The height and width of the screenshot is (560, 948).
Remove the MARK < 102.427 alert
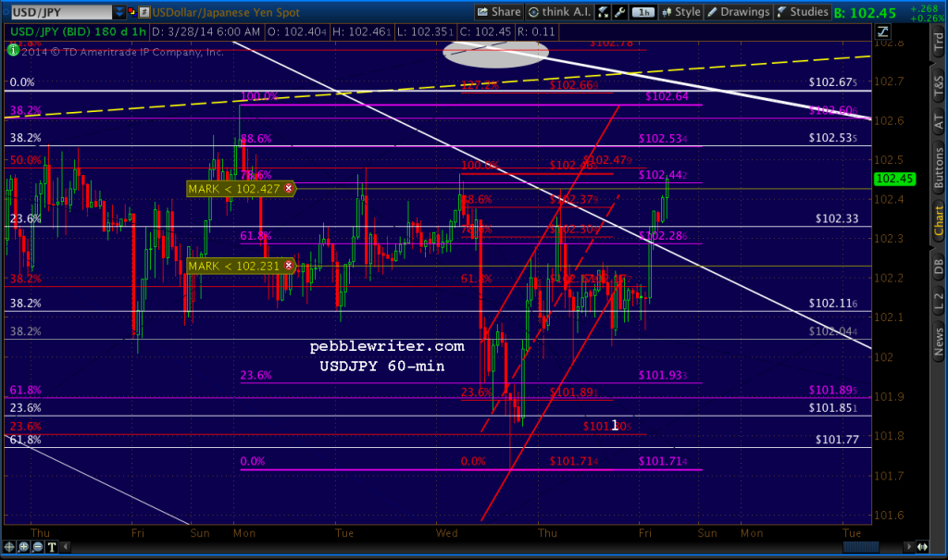[287, 189]
